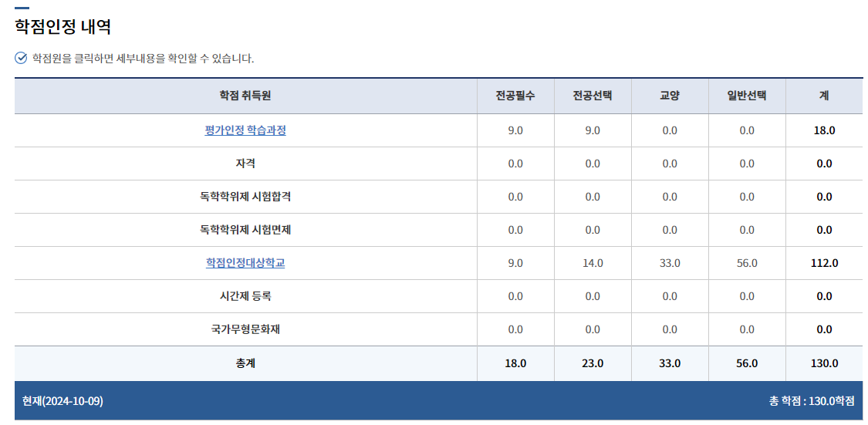
Task: Select the 국가무형문화재 row label
Action: click(245, 330)
